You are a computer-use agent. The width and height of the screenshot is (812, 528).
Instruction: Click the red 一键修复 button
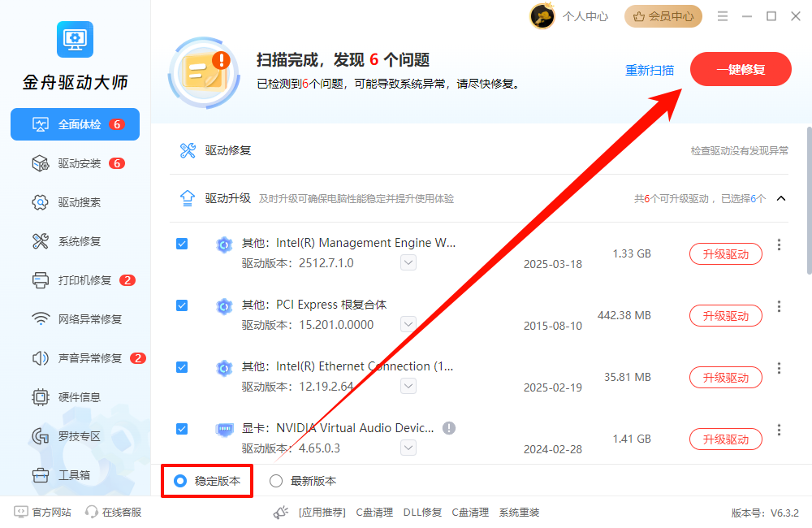coord(741,69)
